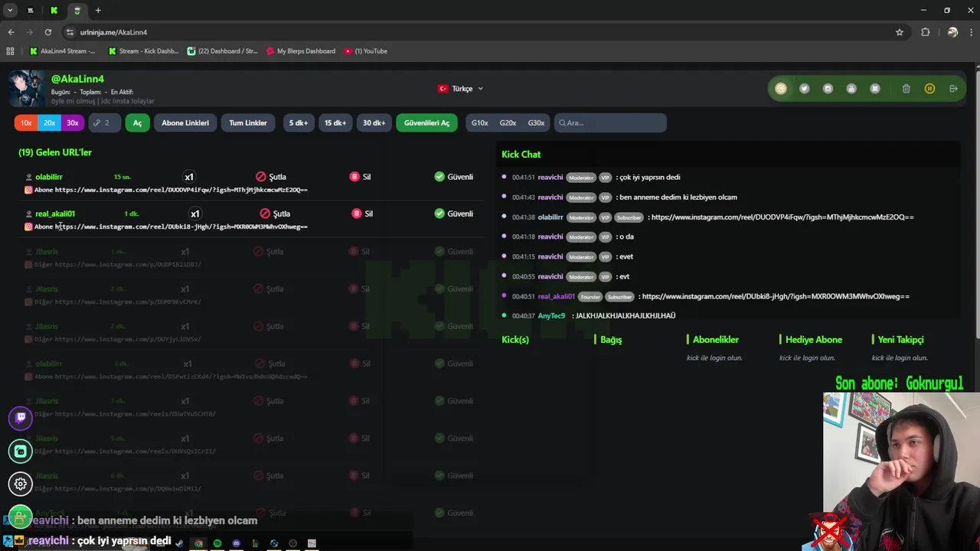Open AkaLinn4 Stream bookmark
The width and height of the screenshot is (980, 551).
coord(63,51)
